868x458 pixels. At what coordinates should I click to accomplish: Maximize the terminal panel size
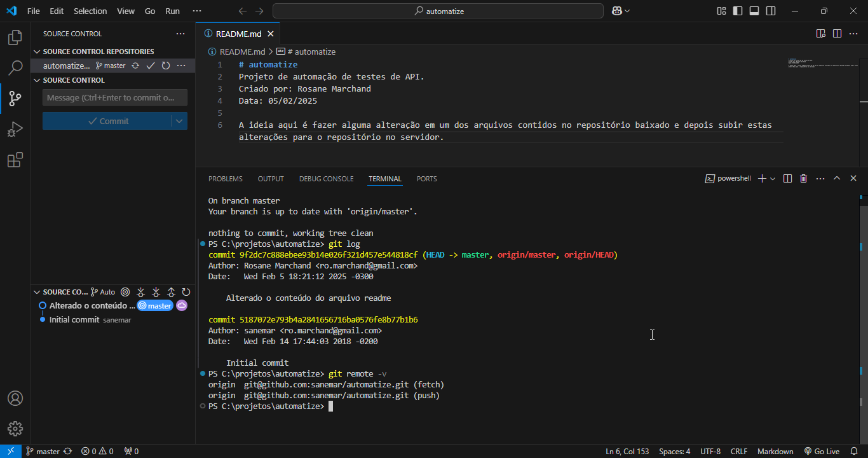tap(837, 179)
